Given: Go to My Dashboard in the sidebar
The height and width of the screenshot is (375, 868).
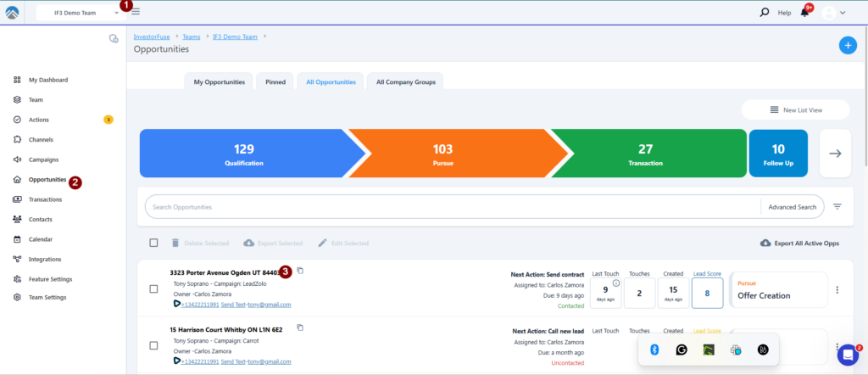Looking at the screenshot, I should pyautogui.click(x=48, y=80).
